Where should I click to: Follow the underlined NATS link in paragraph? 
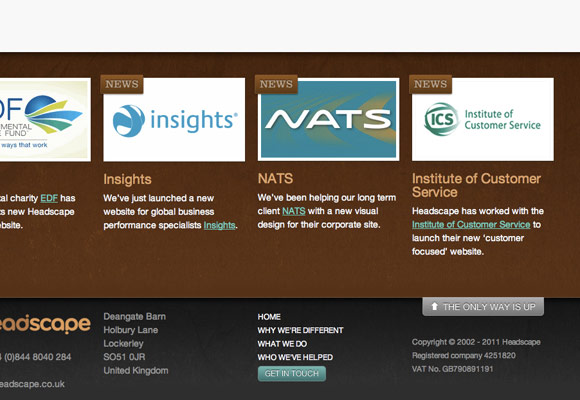(x=294, y=211)
